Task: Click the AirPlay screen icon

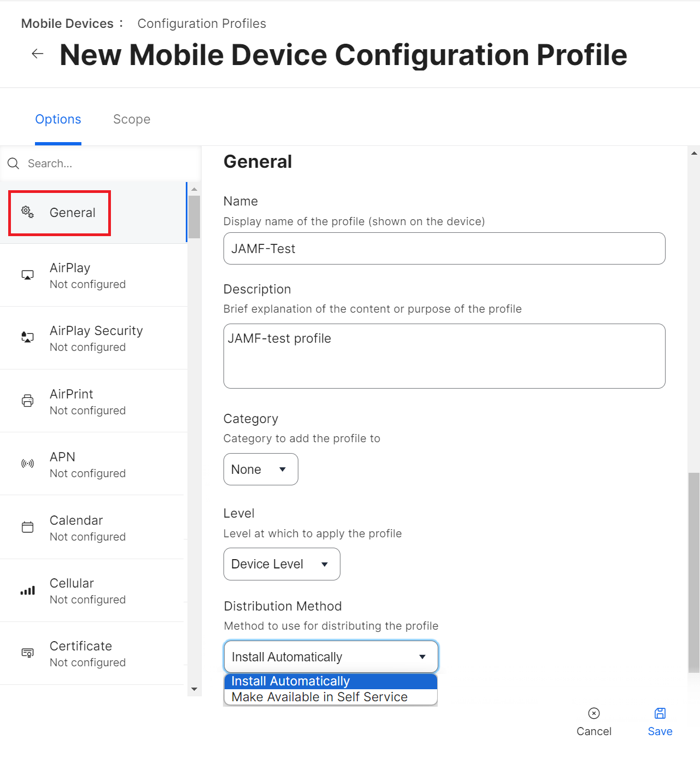Action: [27, 275]
